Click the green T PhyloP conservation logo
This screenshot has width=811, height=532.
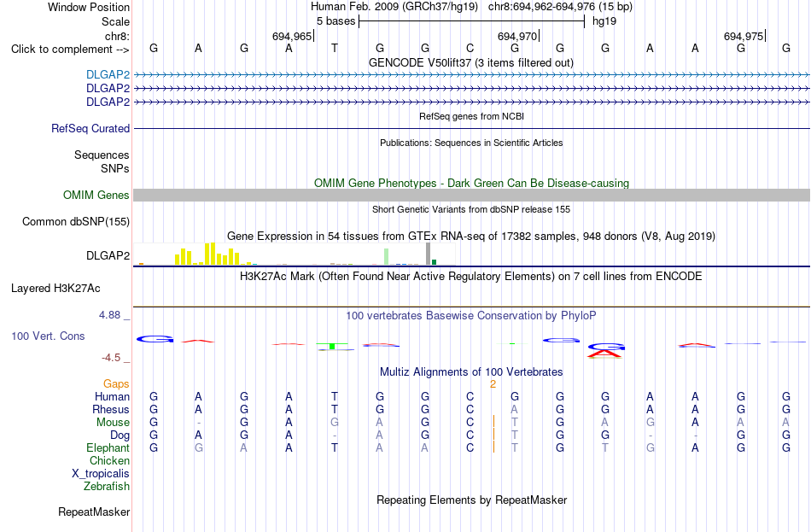(333, 345)
